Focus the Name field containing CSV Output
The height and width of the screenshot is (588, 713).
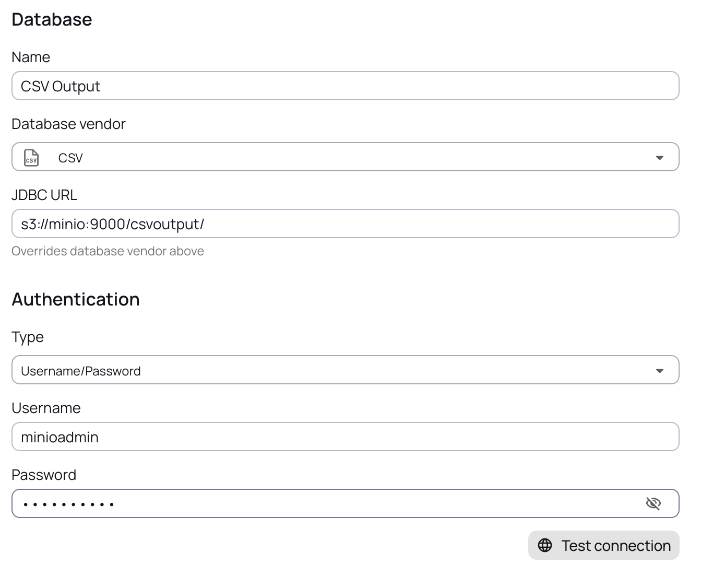[344, 86]
